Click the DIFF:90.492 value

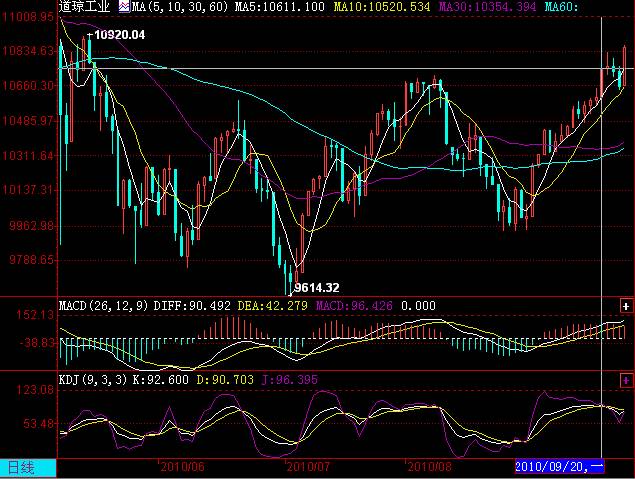tap(192, 306)
